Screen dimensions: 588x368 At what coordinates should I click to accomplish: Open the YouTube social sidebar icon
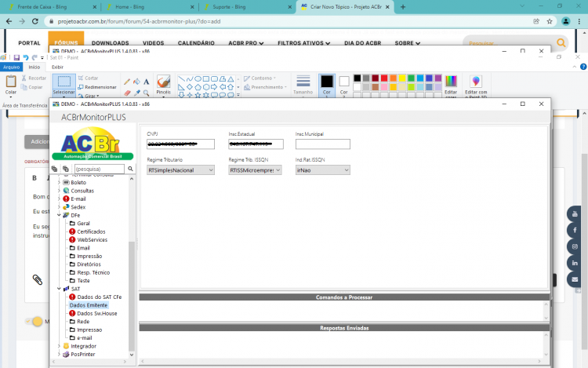(x=575, y=214)
